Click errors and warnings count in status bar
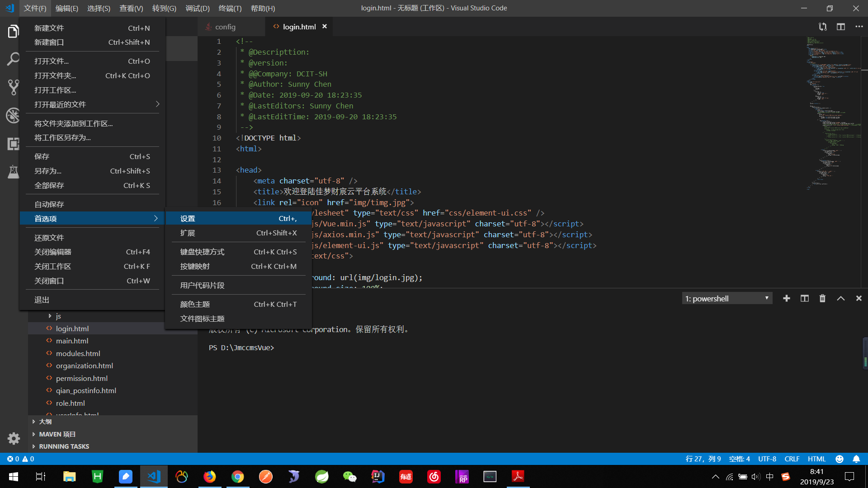This screenshot has height=488, width=868. point(20,459)
